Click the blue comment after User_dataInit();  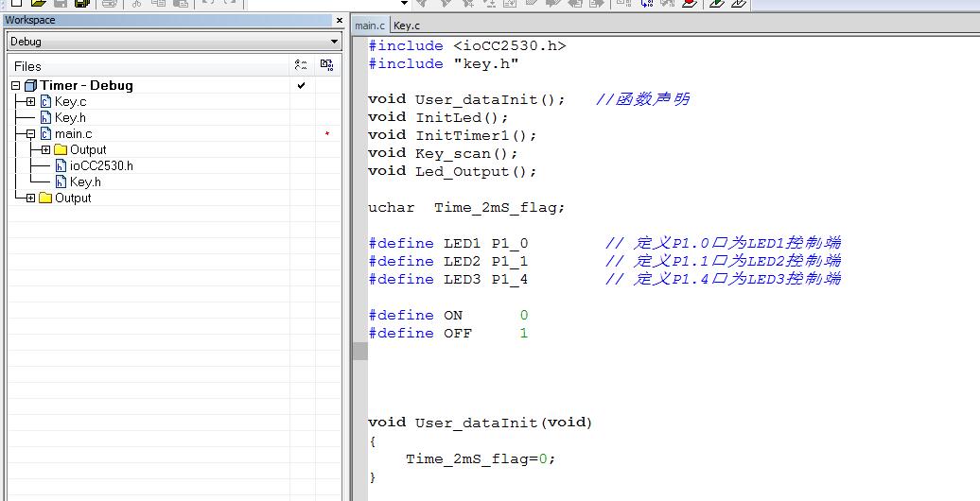click(x=642, y=99)
